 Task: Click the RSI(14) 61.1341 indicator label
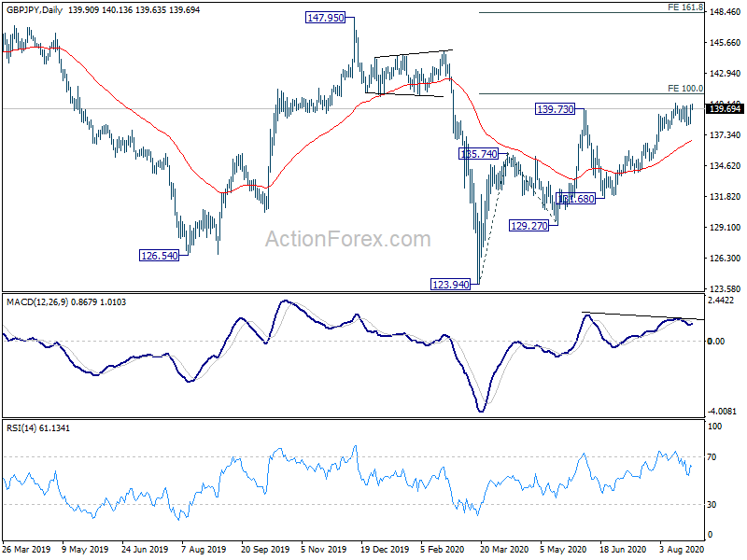tap(38, 428)
